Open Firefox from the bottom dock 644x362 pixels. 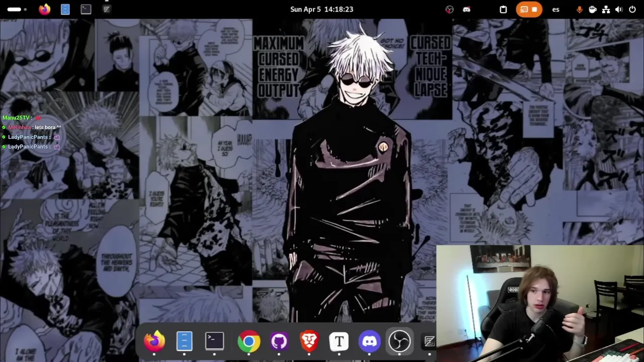[154, 341]
